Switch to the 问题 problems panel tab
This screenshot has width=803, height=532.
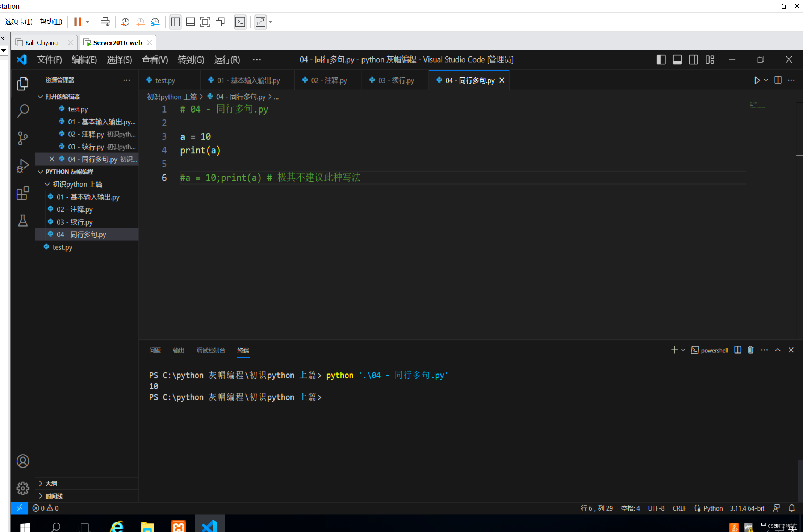click(155, 350)
